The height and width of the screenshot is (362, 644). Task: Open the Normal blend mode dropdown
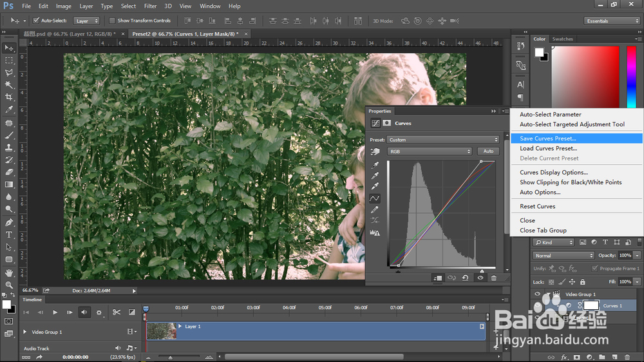pos(563,256)
